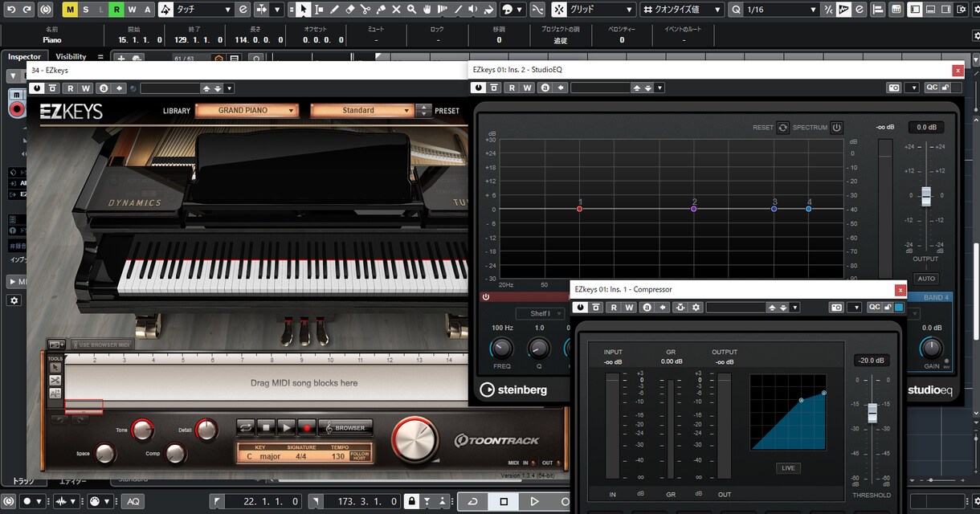The image size is (980, 514).
Task: Open the quantize preset dropdown with 4-squares icon
Action: [683, 10]
